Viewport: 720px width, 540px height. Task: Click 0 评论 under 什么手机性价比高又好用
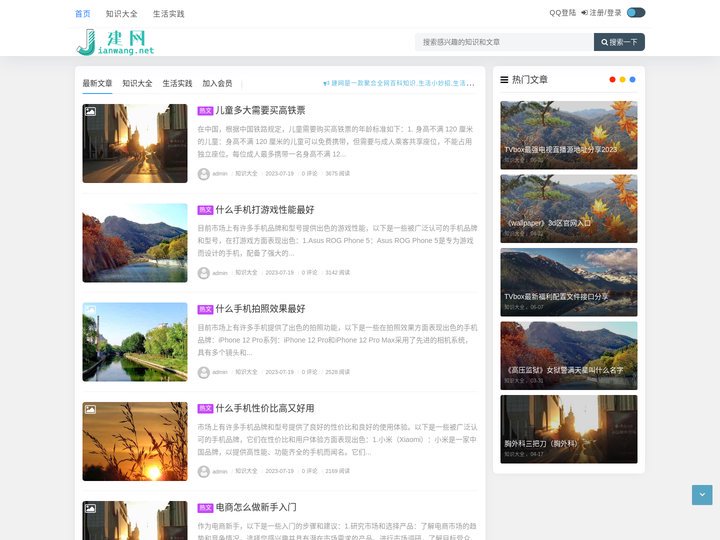tap(309, 471)
